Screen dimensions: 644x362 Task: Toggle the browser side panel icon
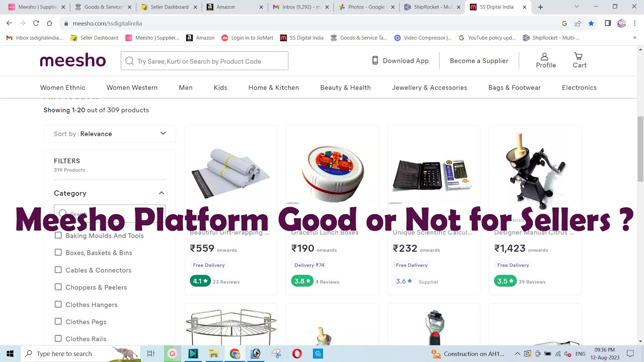(608, 23)
